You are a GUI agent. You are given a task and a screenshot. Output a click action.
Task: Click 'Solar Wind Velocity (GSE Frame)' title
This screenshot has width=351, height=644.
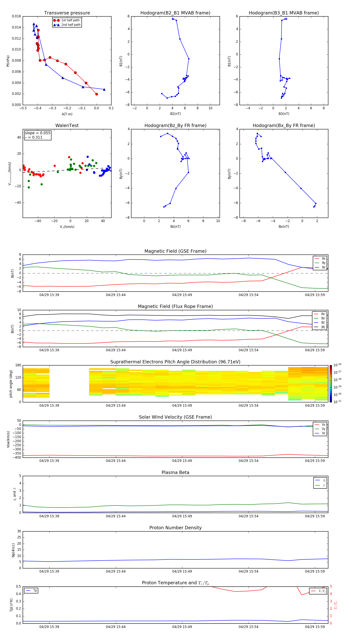tap(175, 417)
